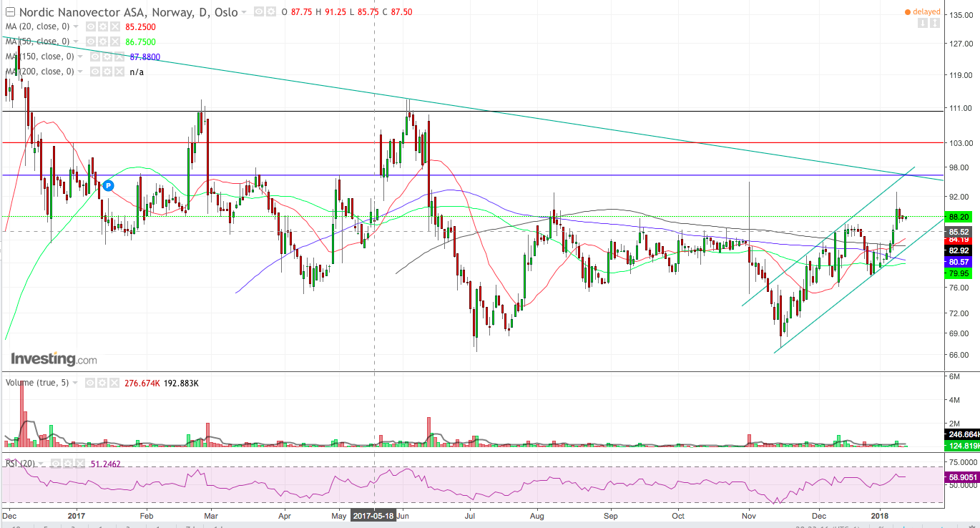This screenshot has width=980, height=528.
Task: Toggle visibility of RSI indicator
Action: (x=56, y=464)
